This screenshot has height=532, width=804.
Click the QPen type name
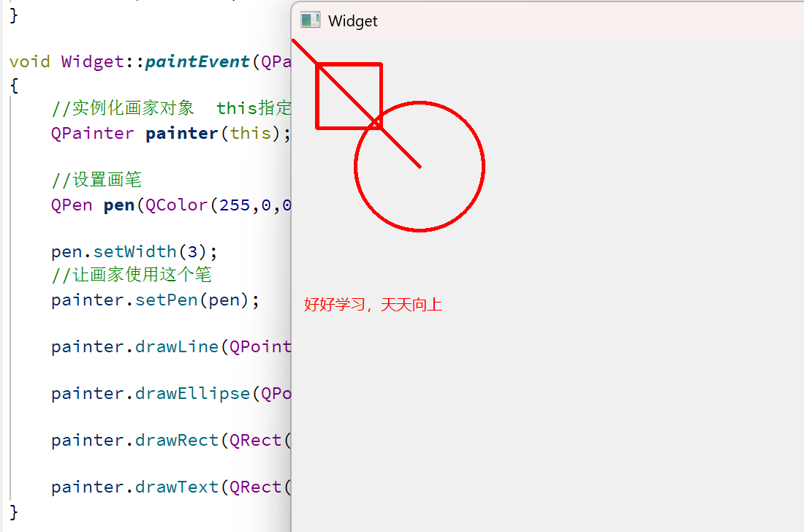pyautogui.click(x=72, y=205)
